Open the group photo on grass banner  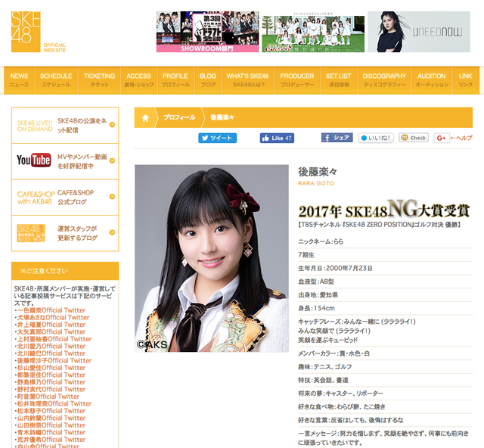[313, 32]
